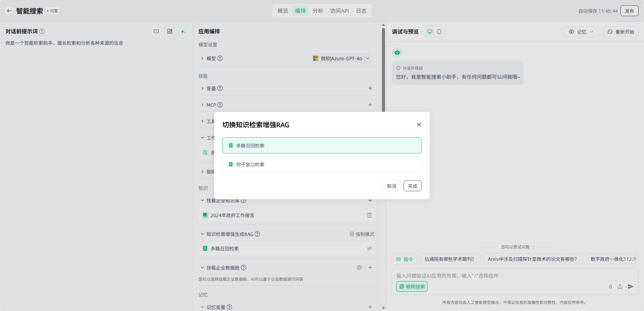The image size is (644, 311).
Task: Open the Azure-GPT-4o model dropdown
Action: tap(342, 58)
